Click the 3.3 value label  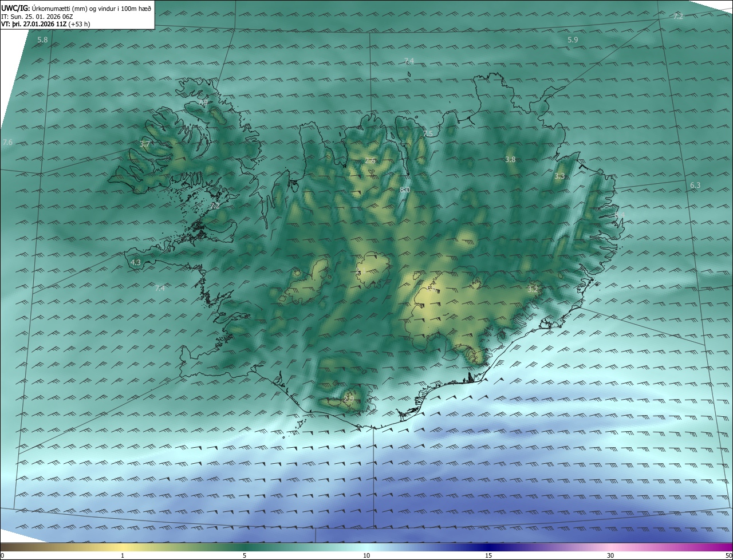[559, 176]
